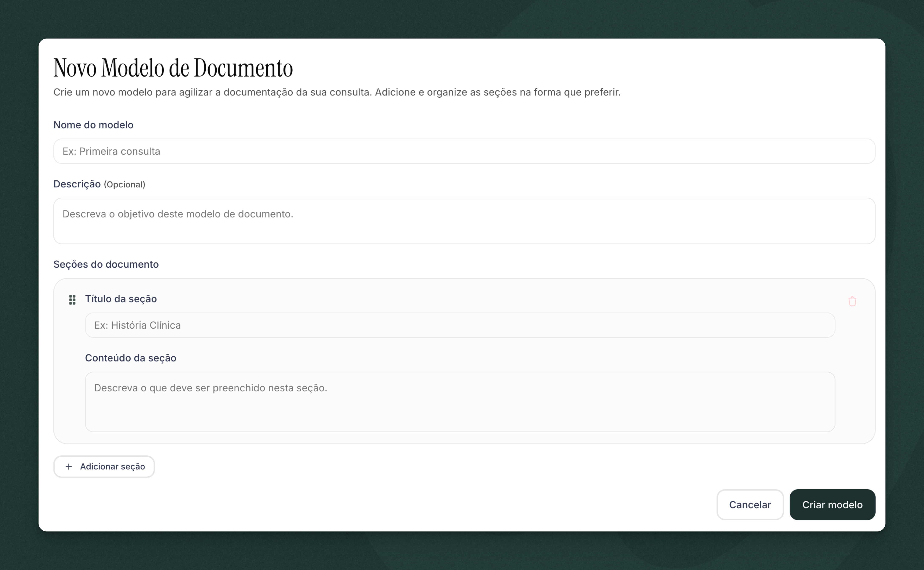The height and width of the screenshot is (570, 924).
Task: Click the plus icon on Adicionar seção
Action: pyautogui.click(x=69, y=467)
